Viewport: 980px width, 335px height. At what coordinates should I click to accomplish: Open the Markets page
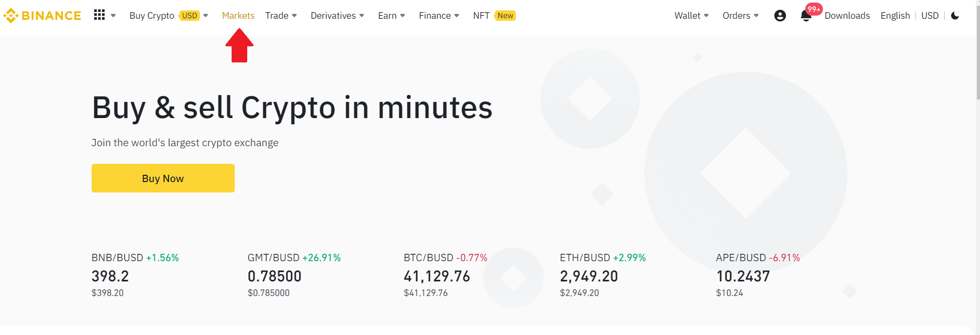pos(238,16)
